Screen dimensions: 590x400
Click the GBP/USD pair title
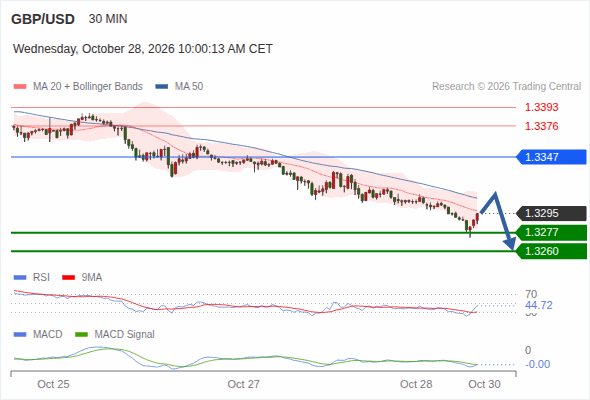(x=43, y=19)
